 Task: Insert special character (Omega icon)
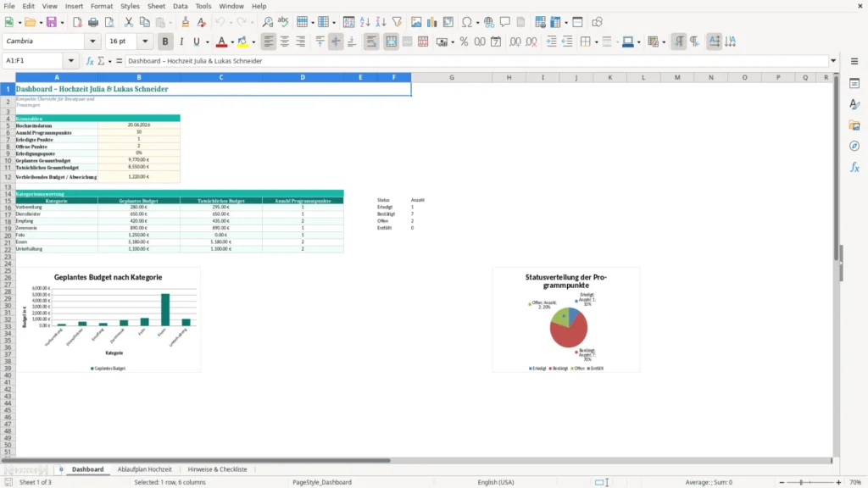point(467,22)
